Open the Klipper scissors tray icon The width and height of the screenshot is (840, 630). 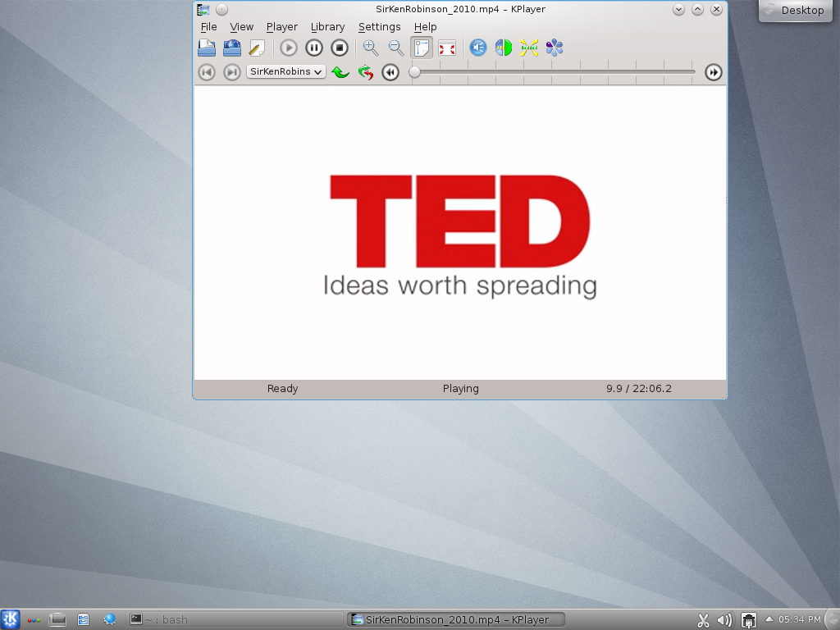click(703, 620)
